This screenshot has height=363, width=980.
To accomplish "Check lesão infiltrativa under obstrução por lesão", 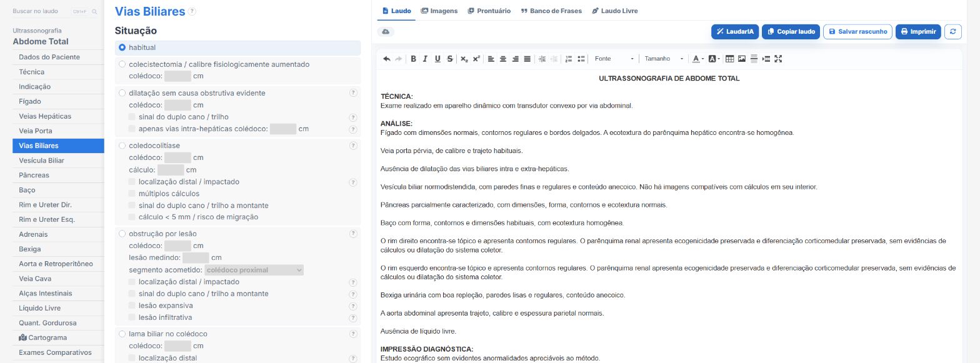I will pyautogui.click(x=132, y=317).
